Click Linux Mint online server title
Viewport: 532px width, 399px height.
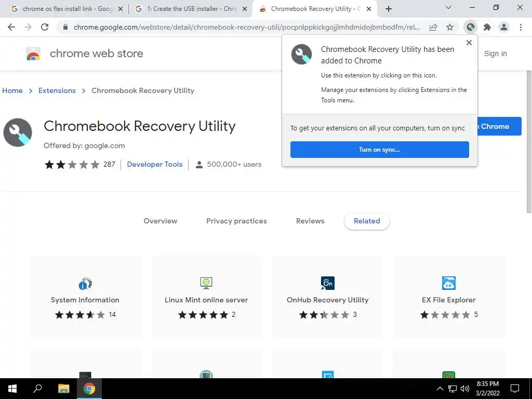click(x=206, y=300)
